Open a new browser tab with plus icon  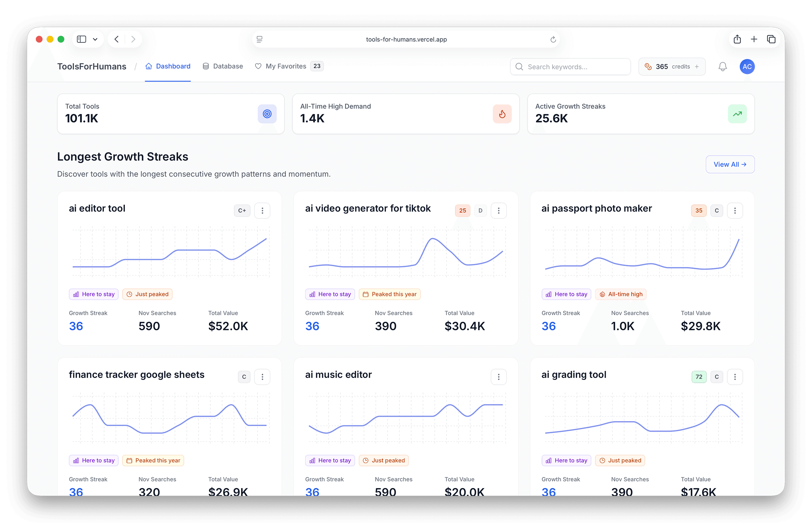[754, 39]
